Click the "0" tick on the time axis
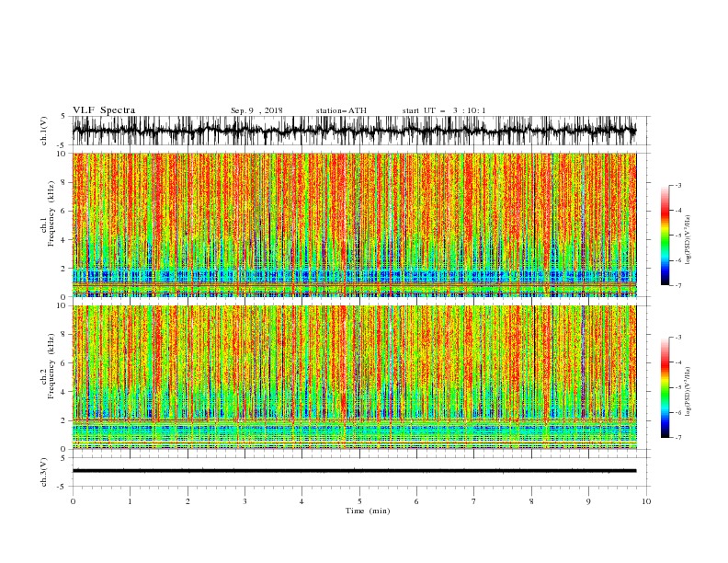The height and width of the screenshot is (563, 728). 73,501
